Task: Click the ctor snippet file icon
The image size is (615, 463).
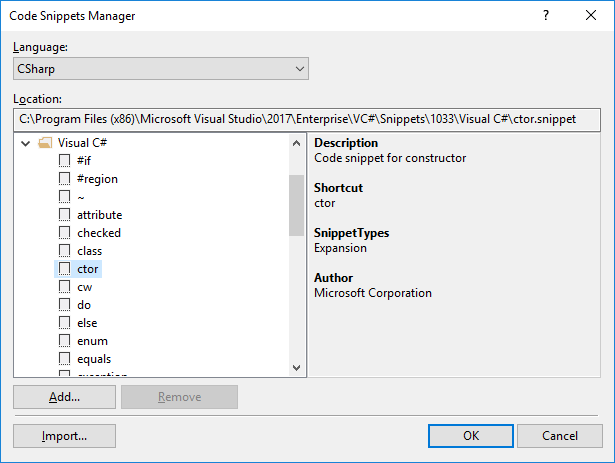Action: point(65,269)
